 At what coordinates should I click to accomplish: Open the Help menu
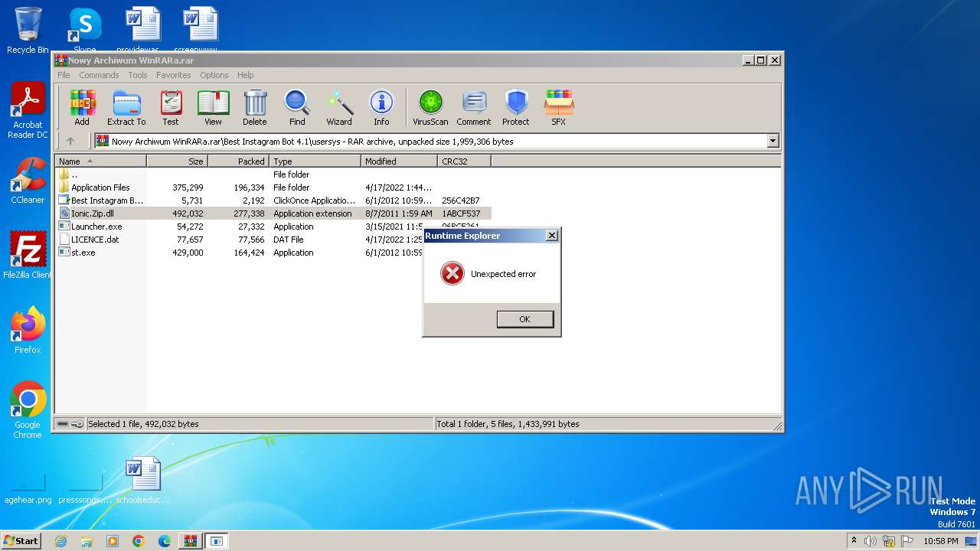tap(245, 75)
